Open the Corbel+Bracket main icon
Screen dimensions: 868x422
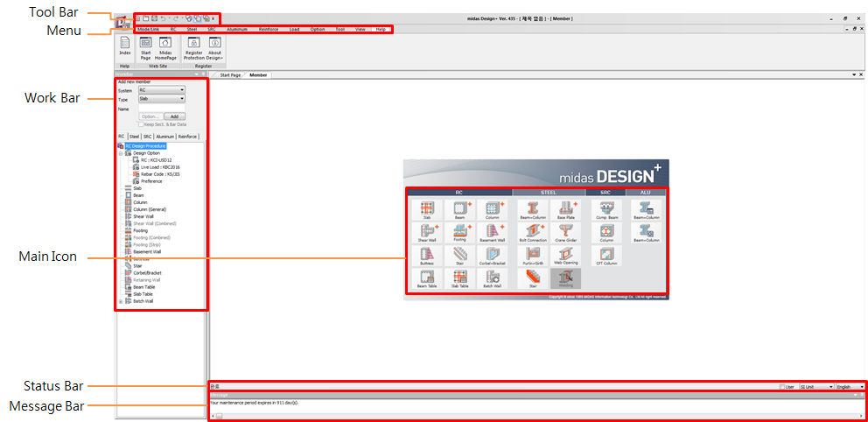[492, 256]
